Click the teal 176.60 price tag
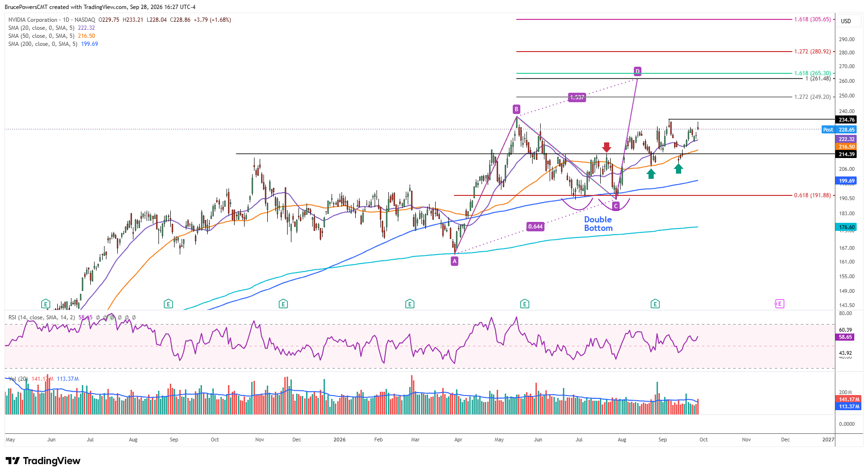 [x=847, y=227]
